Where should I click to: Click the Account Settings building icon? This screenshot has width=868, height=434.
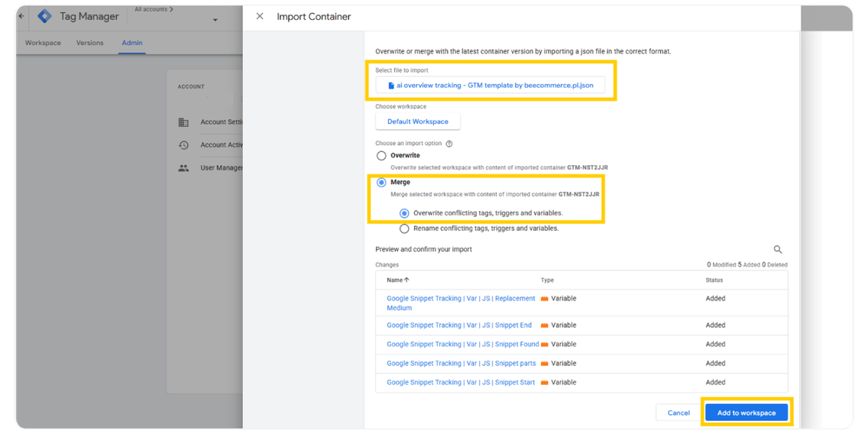(x=183, y=122)
